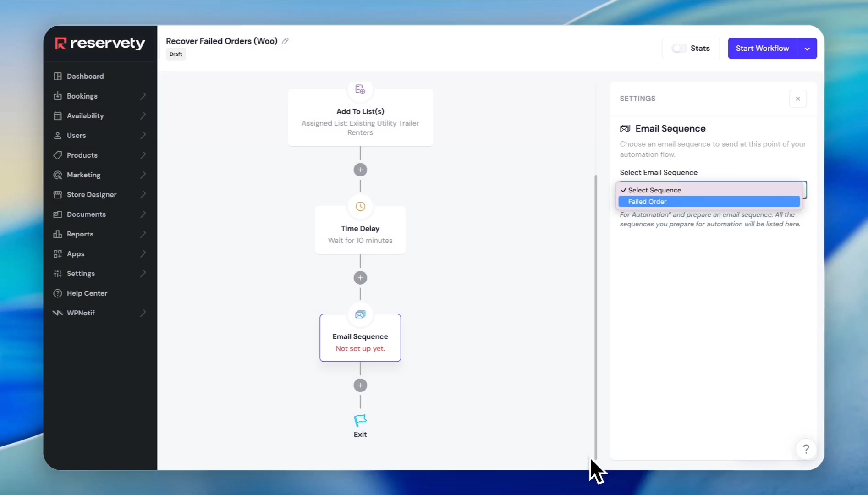Image resolution: width=868 pixels, height=495 pixels.
Task: Expand the Settings submenu chevron
Action: coord(143,273)
